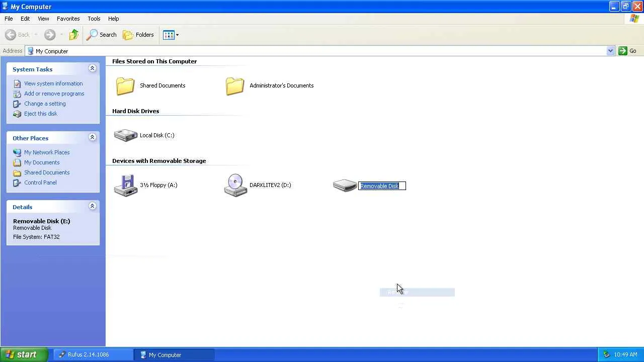Collapse the Other Places panel
644x362 pixels.
92,137
